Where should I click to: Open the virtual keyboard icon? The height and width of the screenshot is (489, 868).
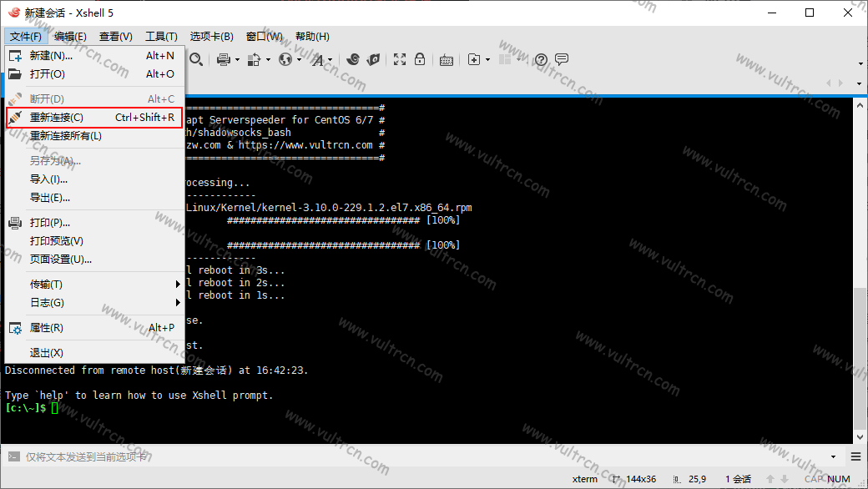click(446, 59)
